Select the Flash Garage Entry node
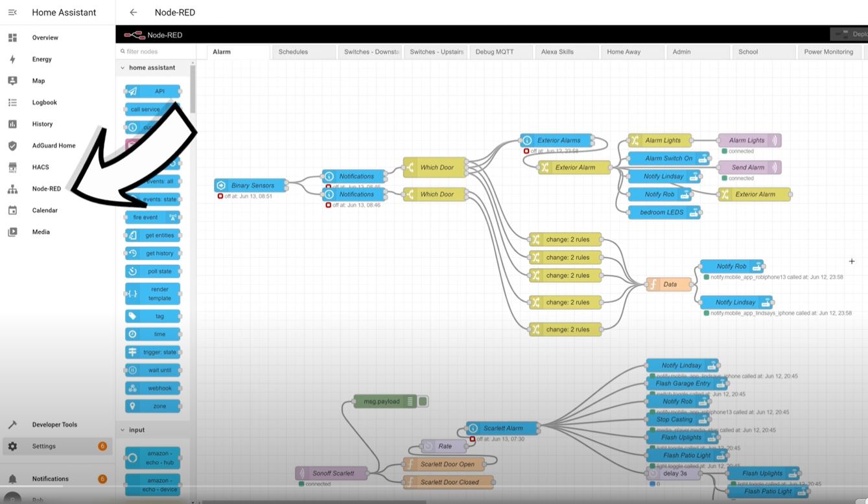The height and width of the screenshot is (504, 868). 687,384
